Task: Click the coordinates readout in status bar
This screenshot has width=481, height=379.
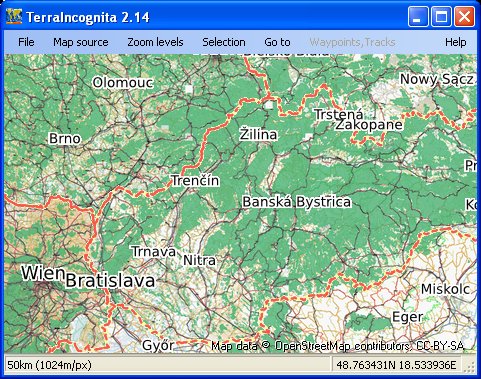Action: (396, 365)
